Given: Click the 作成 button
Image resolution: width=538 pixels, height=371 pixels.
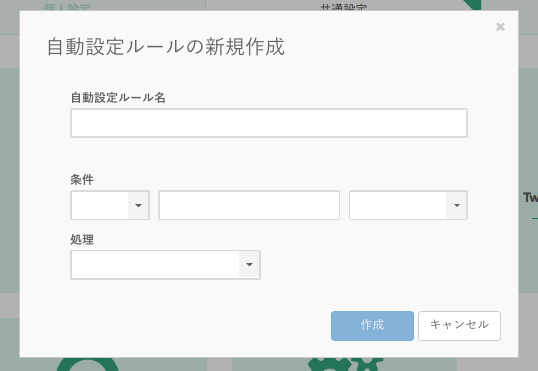Looking at the screenshot, I should 372,326.
